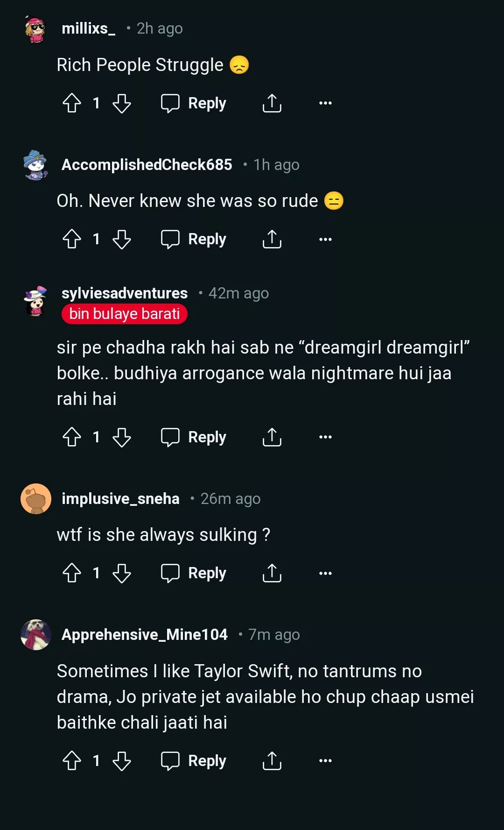Screen dimensions: 504x830
Task: Open Apprehensive_Mine104's profile picture
Action: [x=36, y=635]
